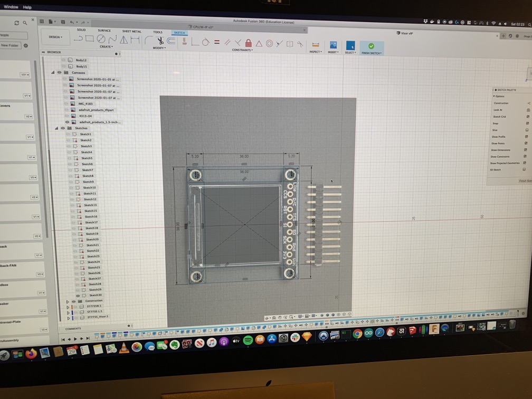
Task: Select the Line tool in Create group
Action: 78,39
